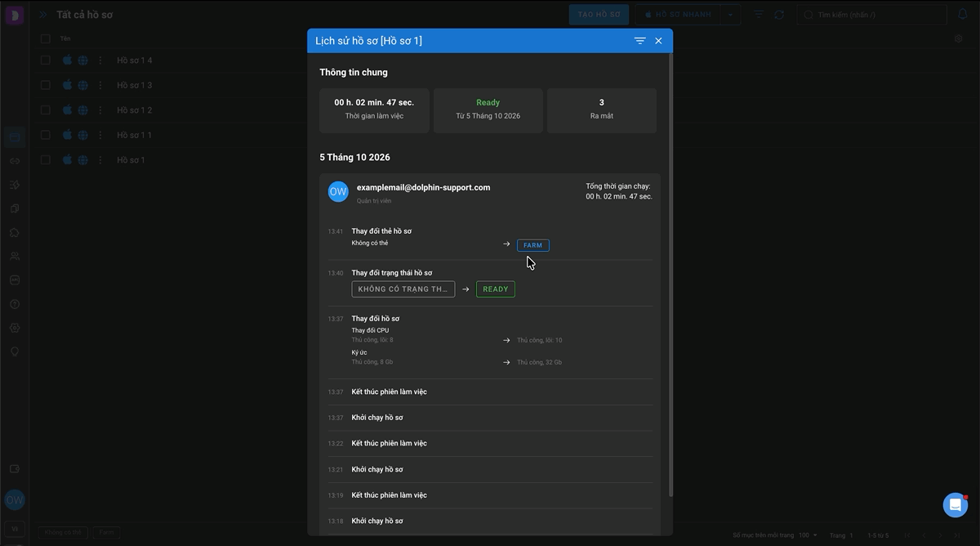Click the Thay đổi thẻ hồ sơ entry
This screenshot has height=546, width=980.
381,231
